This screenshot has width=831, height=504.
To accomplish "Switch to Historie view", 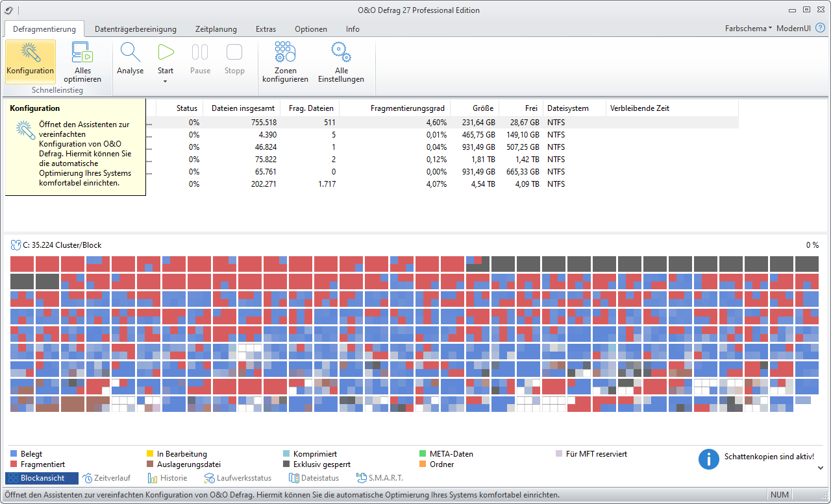I will (167, 478).
